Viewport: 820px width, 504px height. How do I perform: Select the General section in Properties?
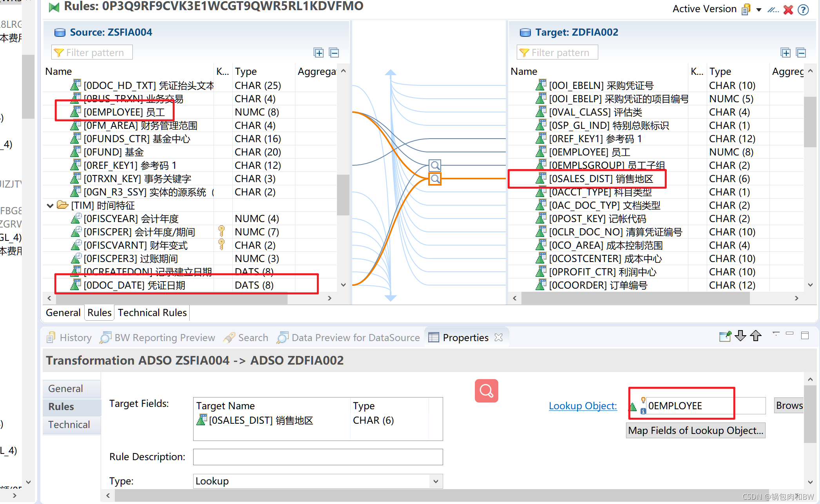66,388
